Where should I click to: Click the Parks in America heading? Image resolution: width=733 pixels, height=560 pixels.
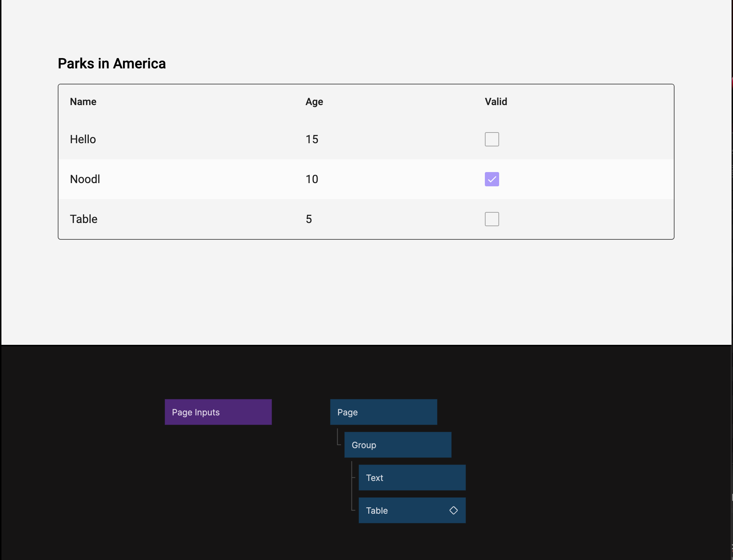(x=112, y=64)
